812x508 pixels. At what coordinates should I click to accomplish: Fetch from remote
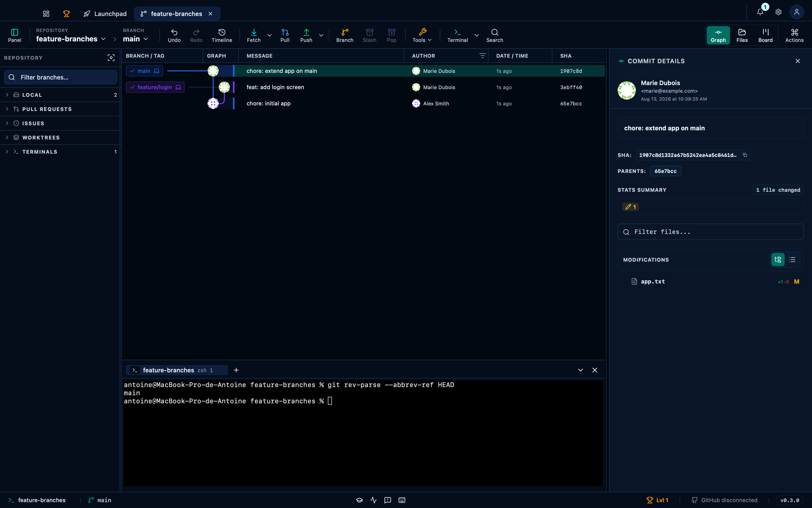click(254, 35)
